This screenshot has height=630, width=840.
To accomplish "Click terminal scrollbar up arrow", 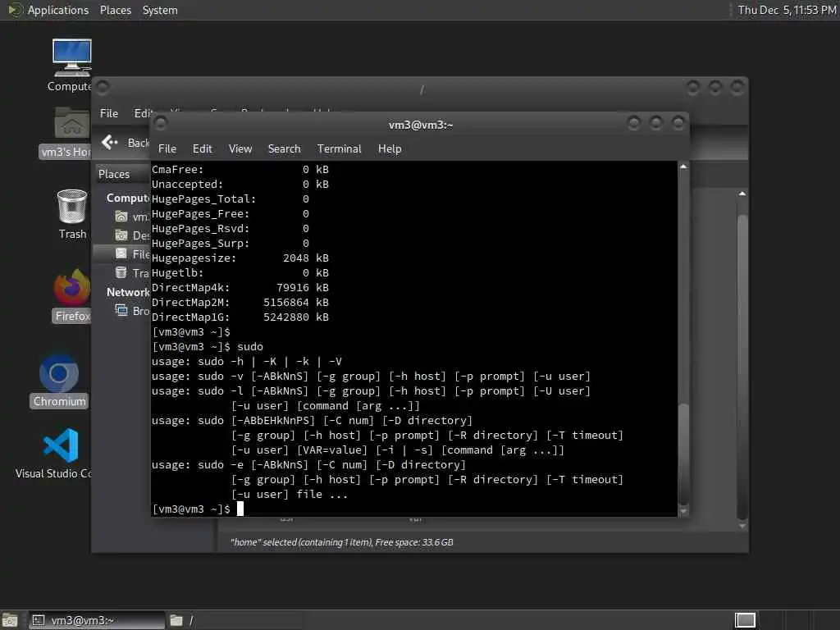I will click(x=683, y=167).
